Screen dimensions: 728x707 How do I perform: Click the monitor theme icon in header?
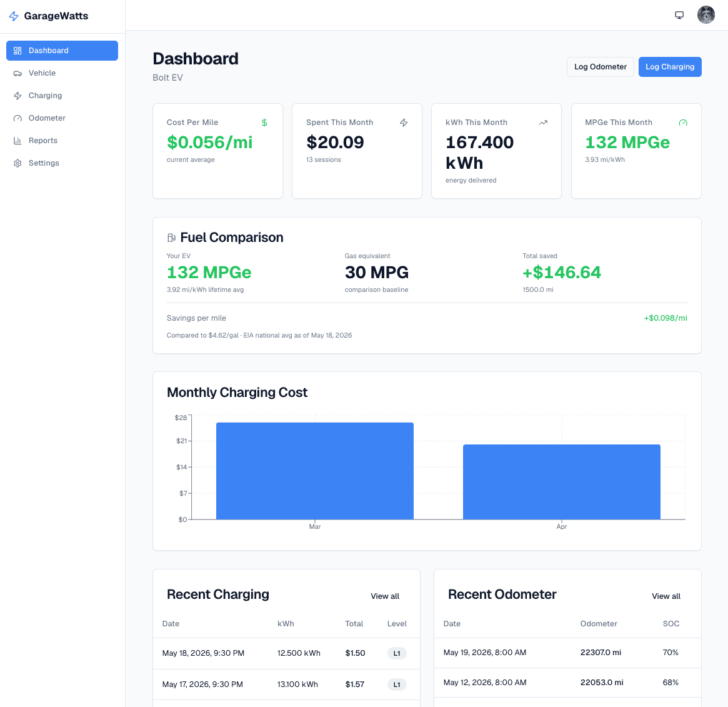coord(679,15)
